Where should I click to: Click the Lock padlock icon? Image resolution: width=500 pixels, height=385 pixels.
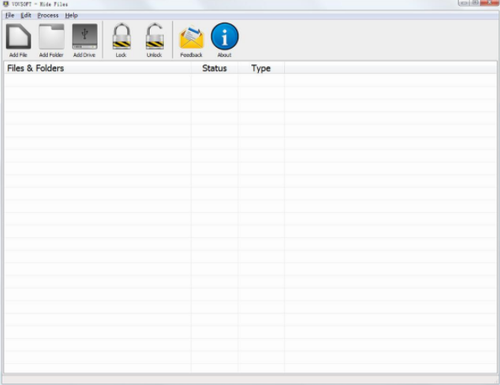(121, 36)
